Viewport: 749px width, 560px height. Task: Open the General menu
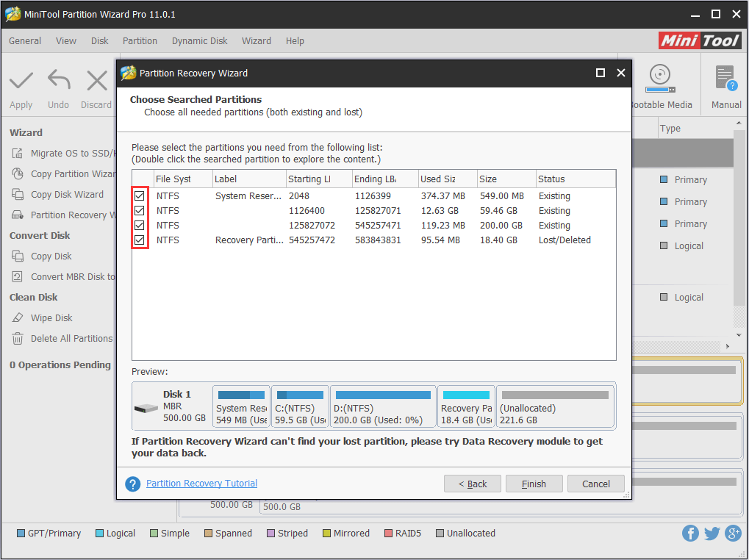point(25,41)
